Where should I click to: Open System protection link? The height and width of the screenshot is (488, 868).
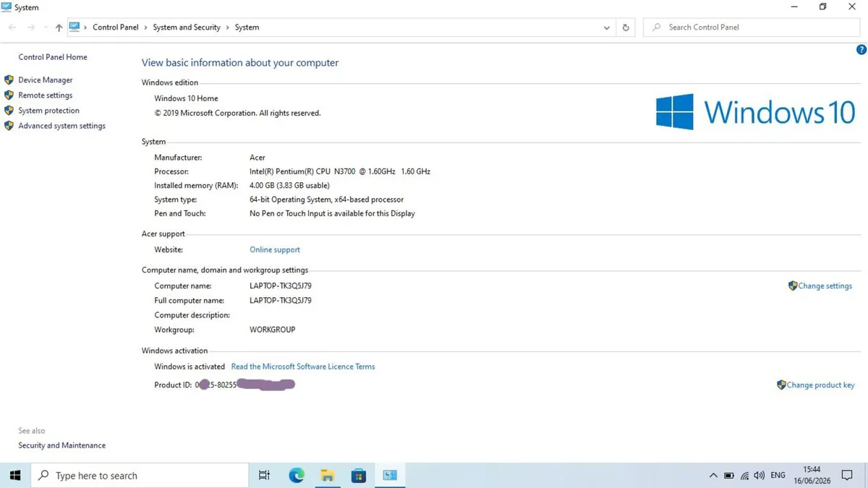pos(48,111)
